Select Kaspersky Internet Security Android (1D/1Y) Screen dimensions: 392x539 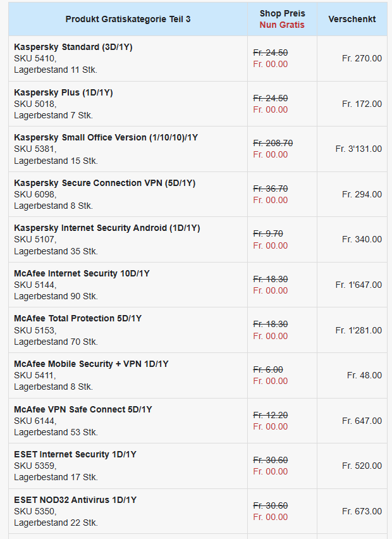[107, 228]
